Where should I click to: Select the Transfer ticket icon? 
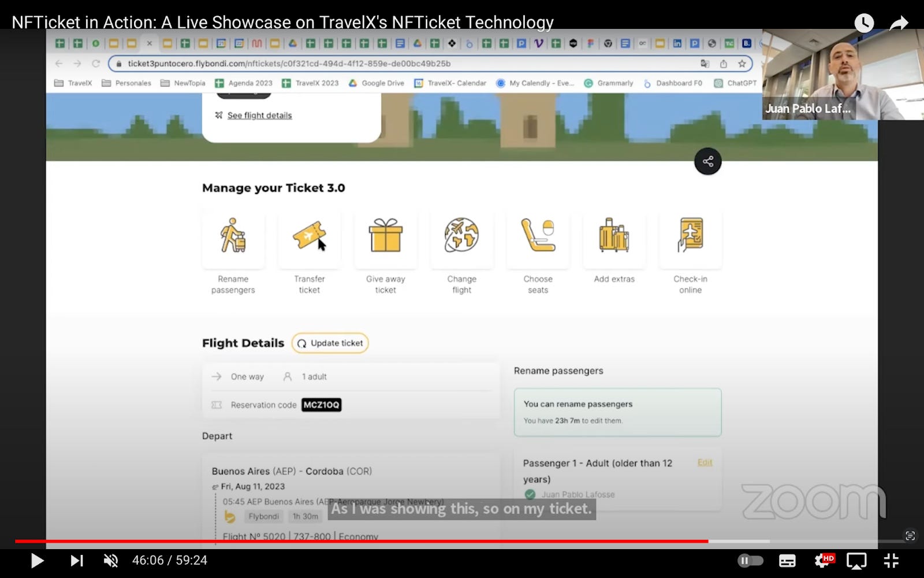click(310, 240)
